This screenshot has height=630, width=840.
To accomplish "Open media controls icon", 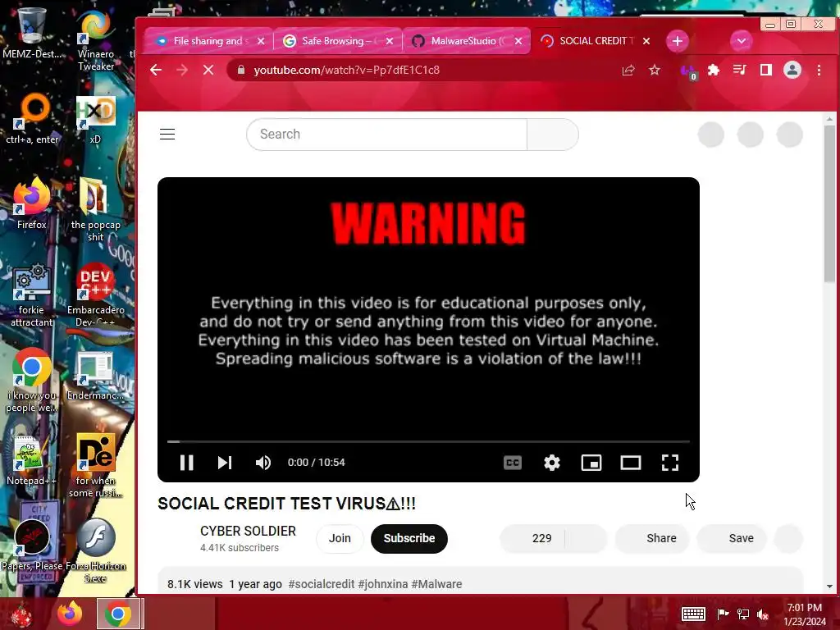I will coord(739,71).
